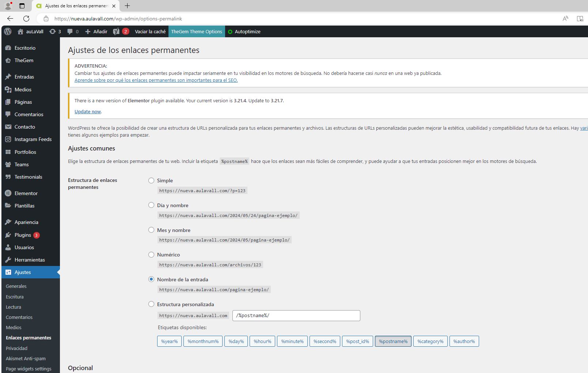The height and width of the screenshot is (373, 588).
Task: Click the Páginas pages icon
Action: [x=8, y=102]
